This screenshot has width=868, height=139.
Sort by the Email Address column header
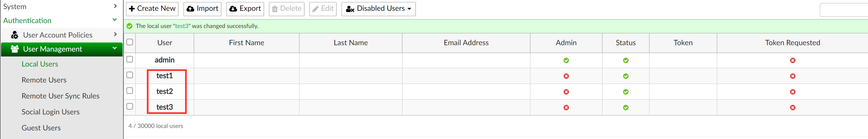[x=466, y=43]
